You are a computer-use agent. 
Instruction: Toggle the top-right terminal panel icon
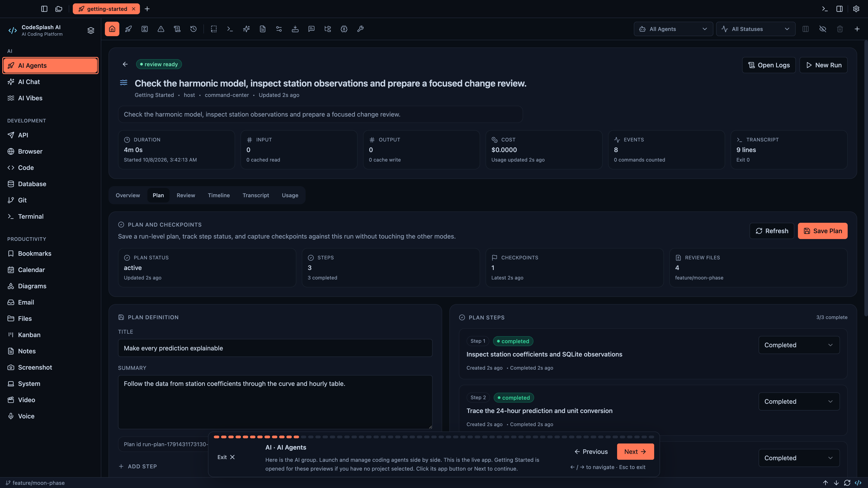[x=825, y=9]
